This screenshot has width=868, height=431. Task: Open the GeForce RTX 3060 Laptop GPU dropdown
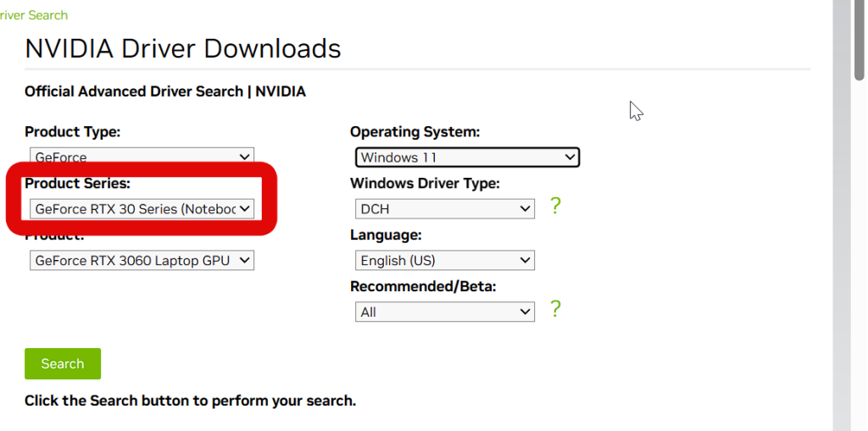point(142,261)
